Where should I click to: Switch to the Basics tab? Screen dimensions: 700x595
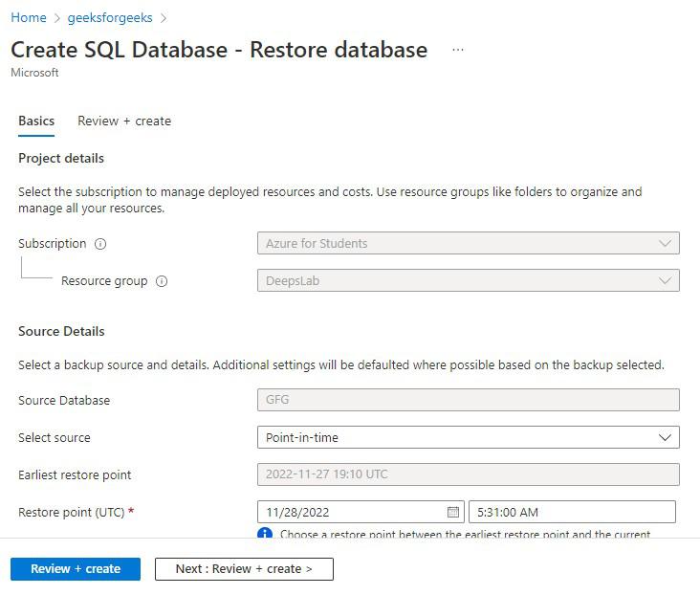coord(36,121)
